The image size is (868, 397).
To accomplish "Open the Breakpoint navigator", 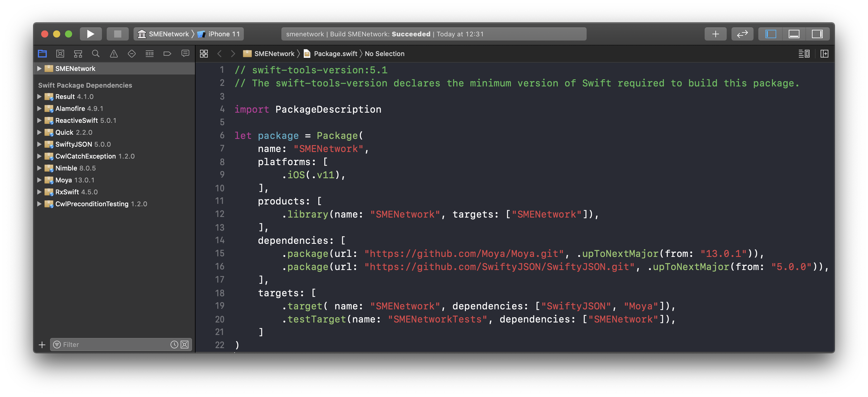I will click(168, 54).
